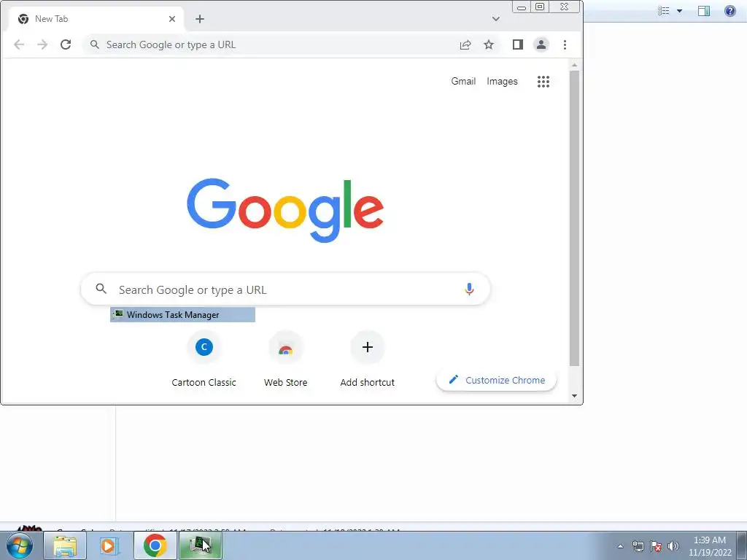Go forward using Chrome's forward arrow
747x560 pixels.
coord(42,44)
